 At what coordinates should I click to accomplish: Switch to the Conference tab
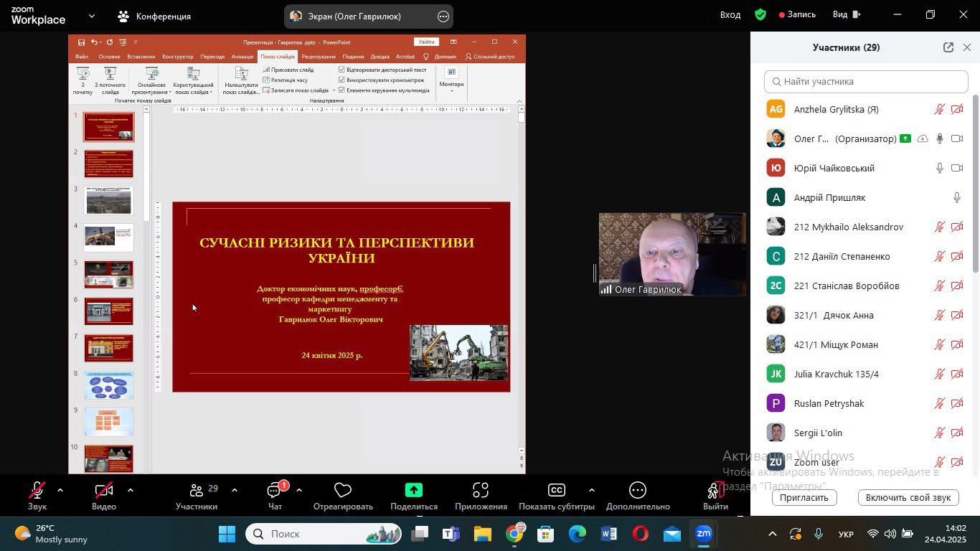[155, 16]
